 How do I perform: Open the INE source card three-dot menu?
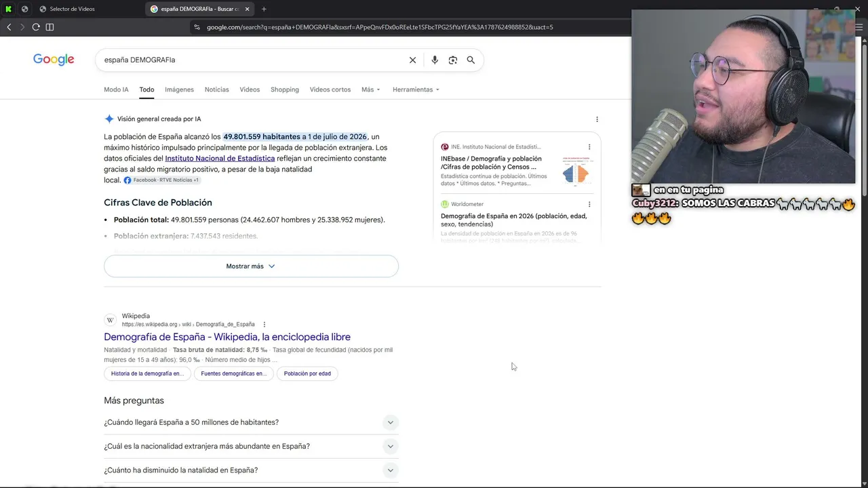589,147
